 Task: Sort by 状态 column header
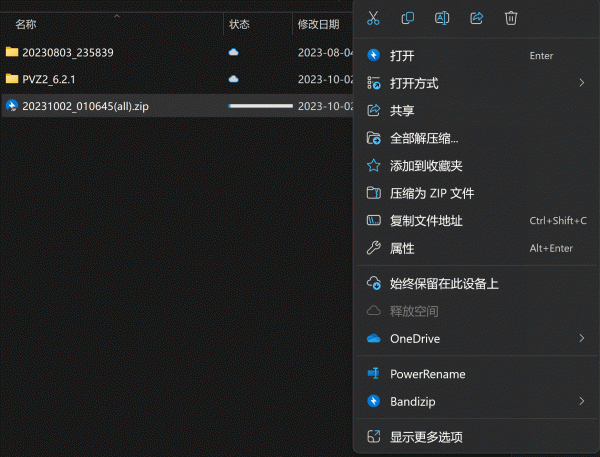[239, 24]
